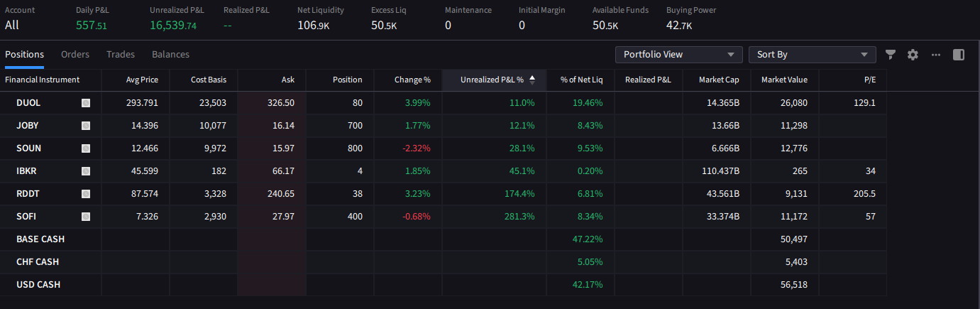The height and width of the screenshot is (309, 980).
Task: Sort by Position column header
Action: tap(340, 80)
